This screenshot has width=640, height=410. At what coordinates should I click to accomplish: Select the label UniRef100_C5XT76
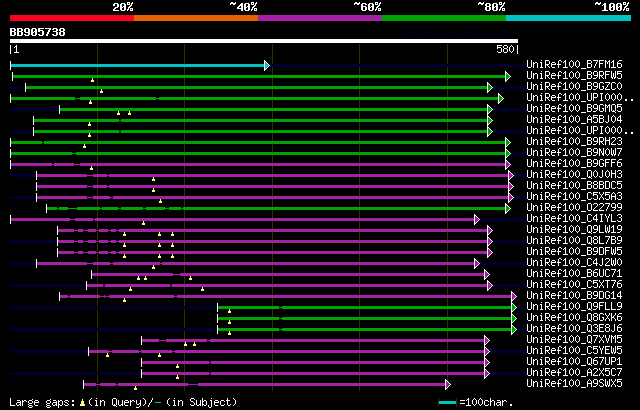pos(574,285)
